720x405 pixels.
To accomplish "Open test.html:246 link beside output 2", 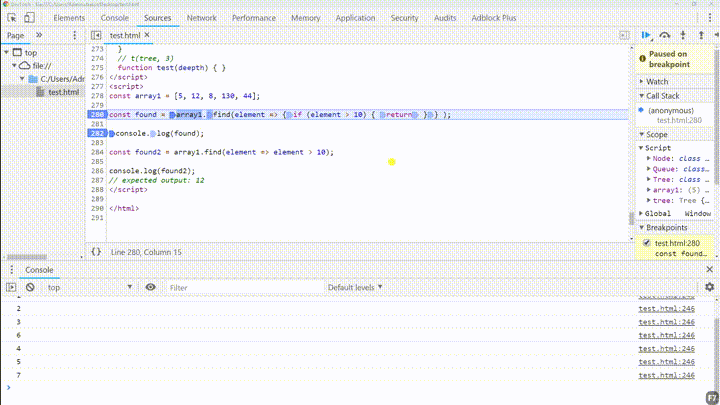I will click(x=666, y=309).
